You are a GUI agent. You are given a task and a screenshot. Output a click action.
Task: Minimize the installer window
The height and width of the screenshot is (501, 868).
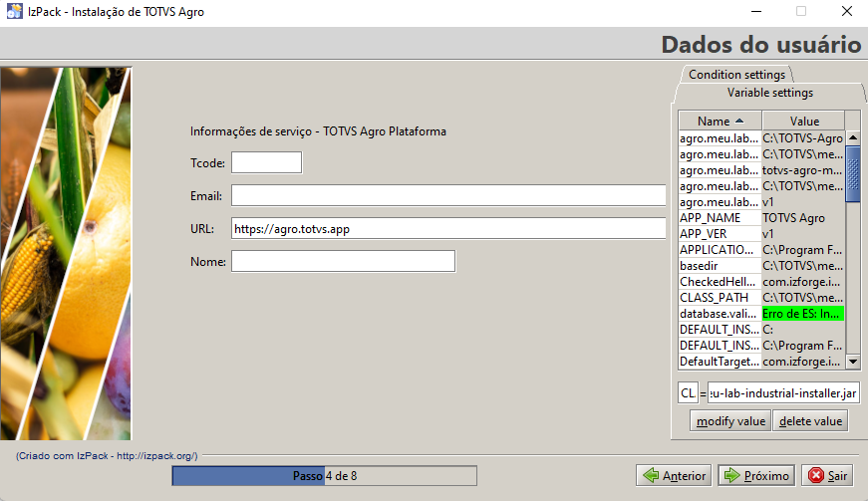pyautogui.click(x=756, y=11)
